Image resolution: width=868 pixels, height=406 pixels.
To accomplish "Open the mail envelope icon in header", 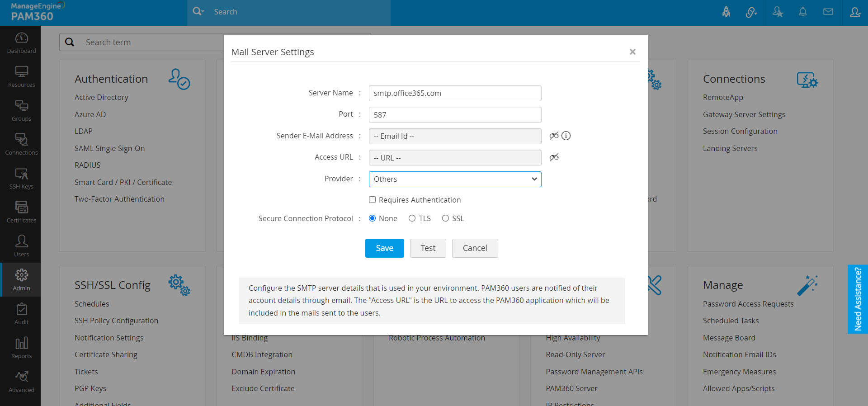I will pyautogui.click(x=828, y=12).
